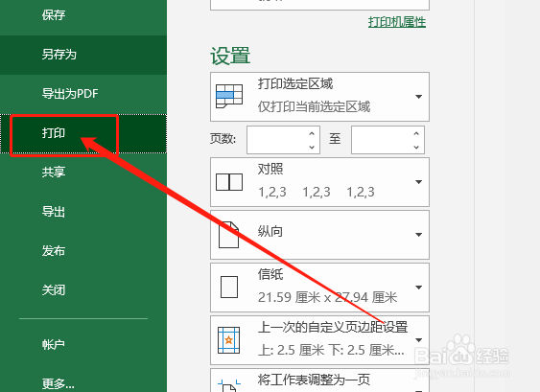The width and height of the screenshot is (540, 392).
Task: Expand the 对照 collation dropdown arrow
Action: coord(418,182)
